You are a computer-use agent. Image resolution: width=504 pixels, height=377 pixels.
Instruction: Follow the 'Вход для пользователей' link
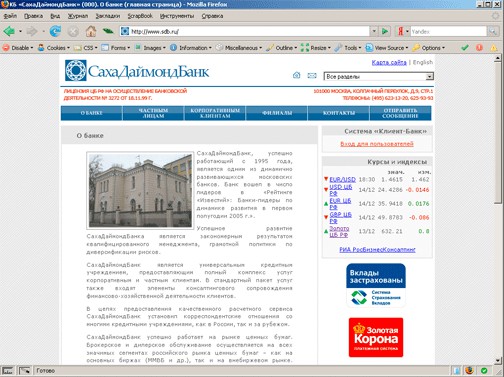point(377,144)
